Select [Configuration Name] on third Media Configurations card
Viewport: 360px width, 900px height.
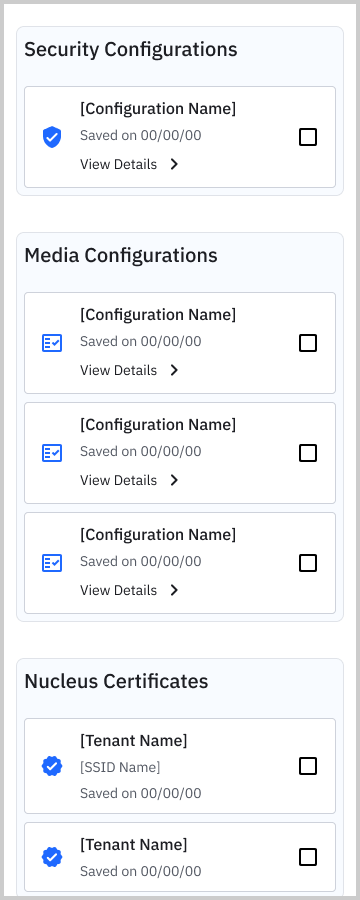(158, 534)
